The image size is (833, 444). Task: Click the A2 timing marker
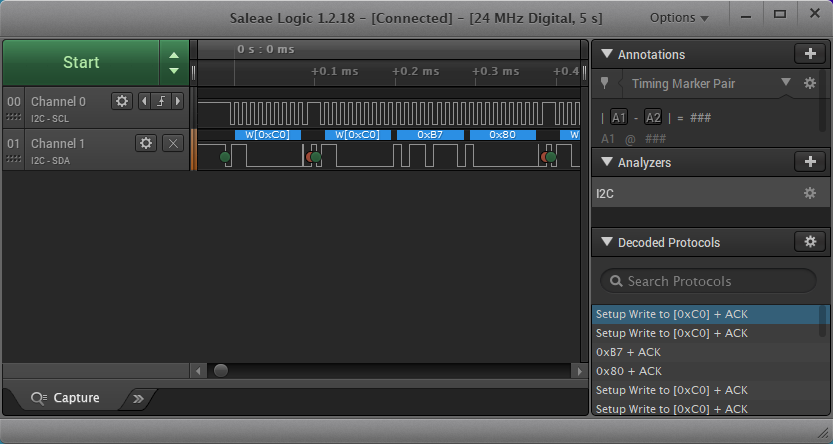click(653, 117)
